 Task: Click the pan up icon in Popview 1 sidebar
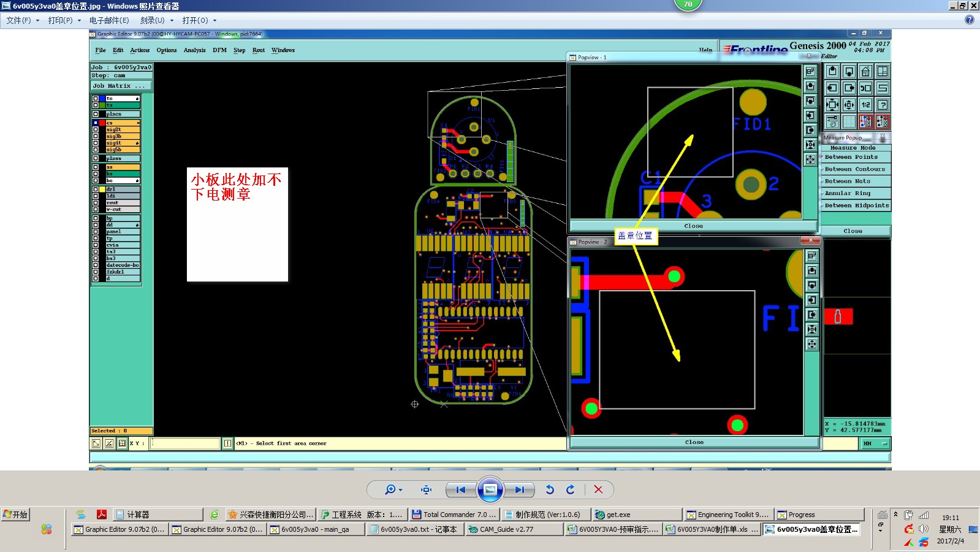pyautogui.click(x=810, y=86)
